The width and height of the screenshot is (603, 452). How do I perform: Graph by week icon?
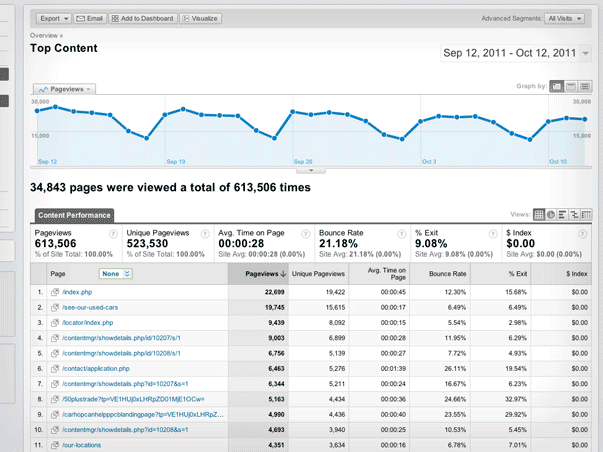click(571, 86)
